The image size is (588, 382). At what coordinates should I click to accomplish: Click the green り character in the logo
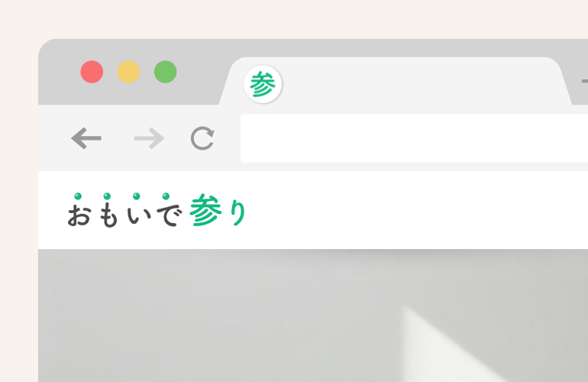coord(238,212)
